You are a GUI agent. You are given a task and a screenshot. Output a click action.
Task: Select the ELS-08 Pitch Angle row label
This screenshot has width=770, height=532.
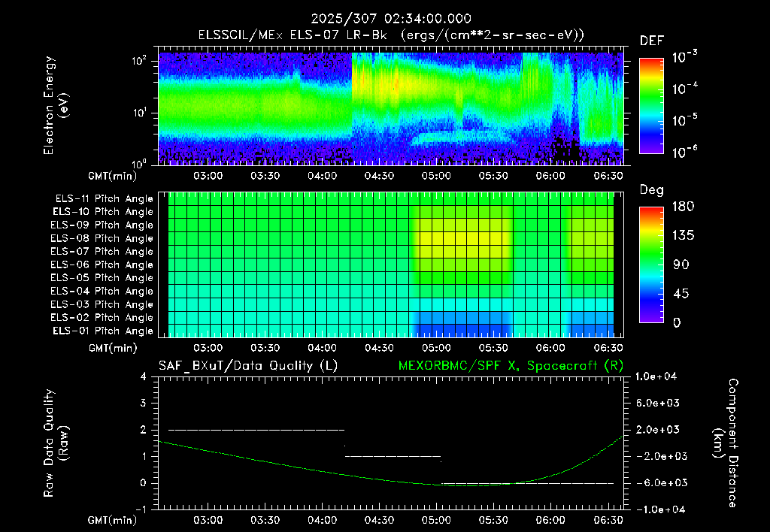[x=102, y=238]
